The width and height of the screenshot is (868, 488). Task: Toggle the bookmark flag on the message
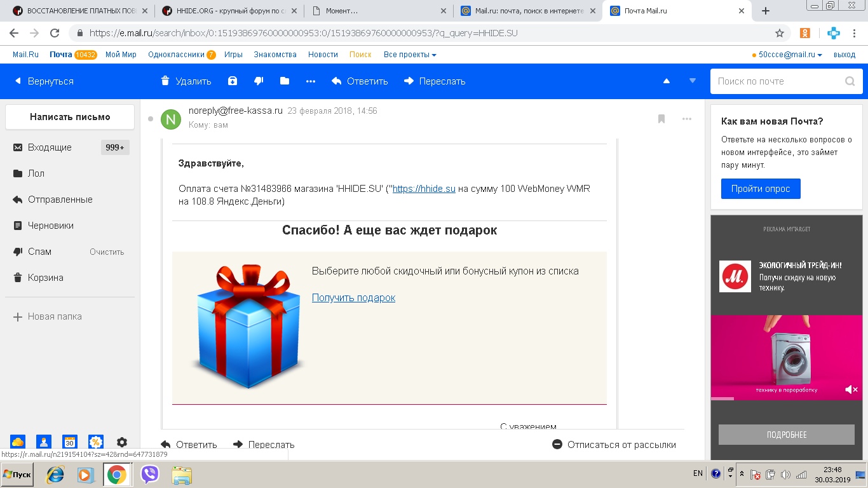(x=661, y=118)
